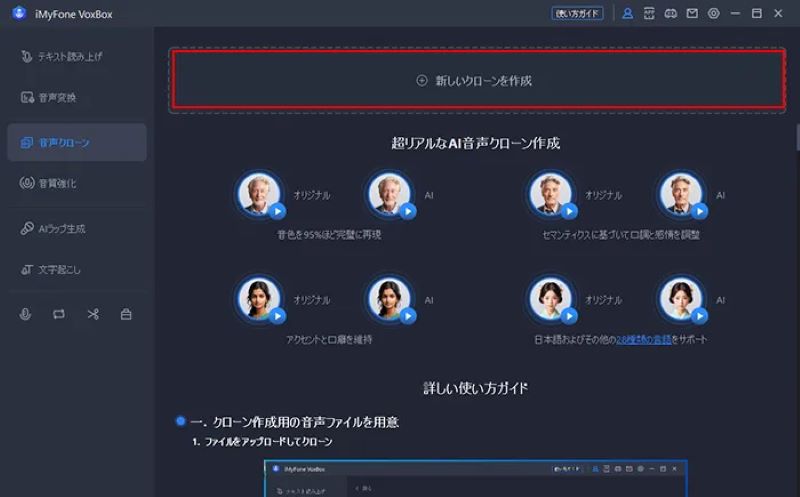
Task: Open the Discord icon in the title bar
Action: (x=670, y=13)
